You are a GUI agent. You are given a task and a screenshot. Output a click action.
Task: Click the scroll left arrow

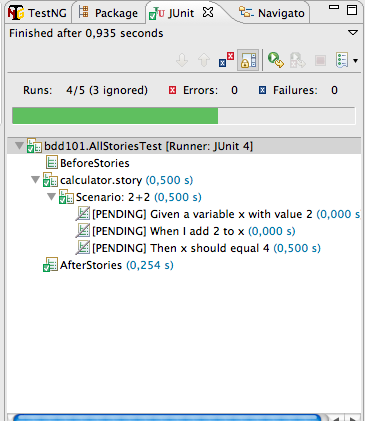click(336, 418)
